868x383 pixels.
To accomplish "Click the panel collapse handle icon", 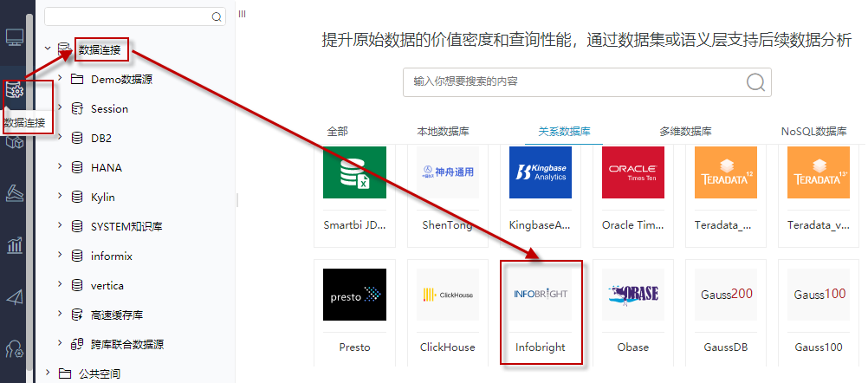I will click(x=243, y=14).
